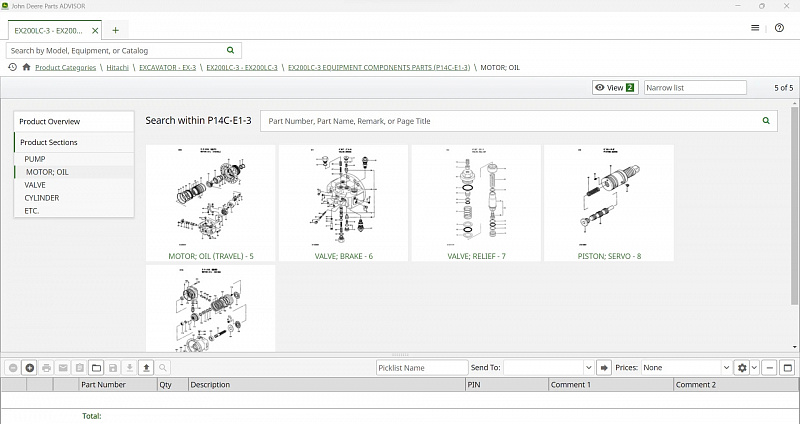Screen dimensions: 800x424
Task: Select the PUMP section
Action: 74,159
